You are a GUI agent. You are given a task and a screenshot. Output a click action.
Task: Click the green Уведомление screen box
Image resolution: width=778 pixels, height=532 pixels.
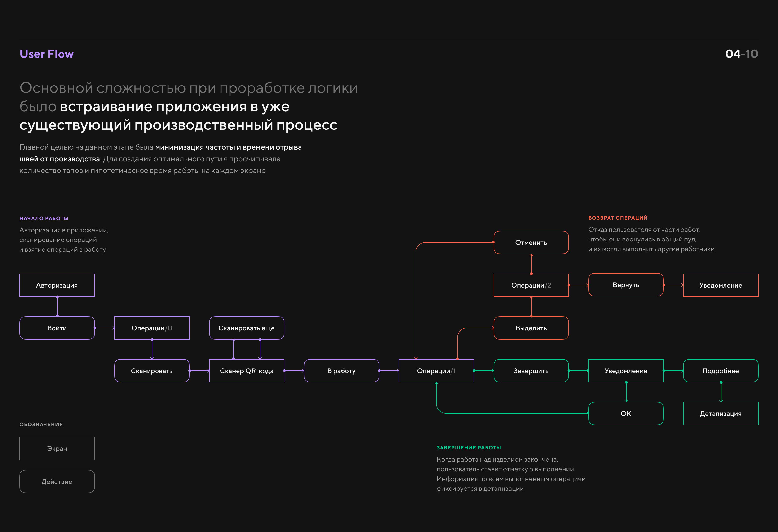tap(626, 371)
